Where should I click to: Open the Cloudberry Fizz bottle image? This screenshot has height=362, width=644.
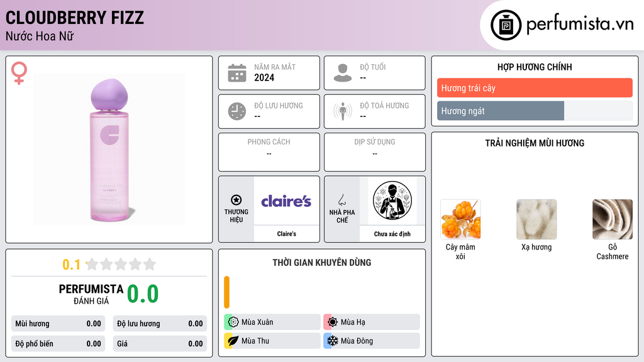[x=109, y=150]
